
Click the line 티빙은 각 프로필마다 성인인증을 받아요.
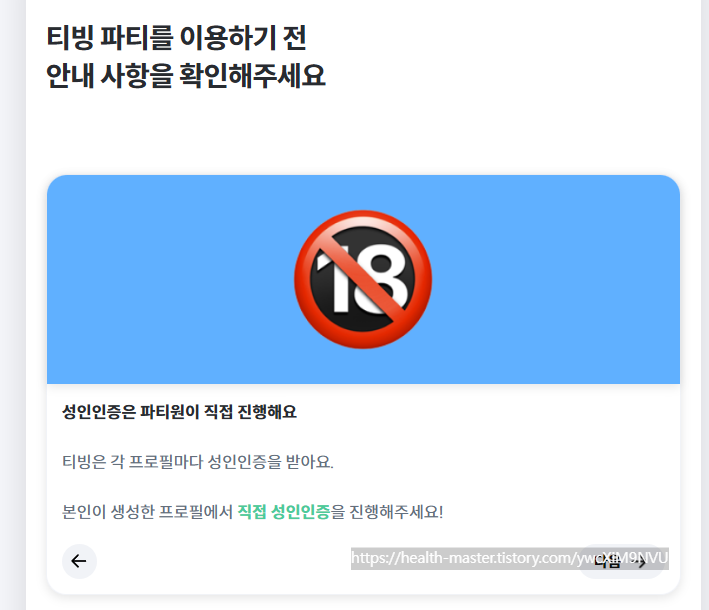tap(198, 462)
